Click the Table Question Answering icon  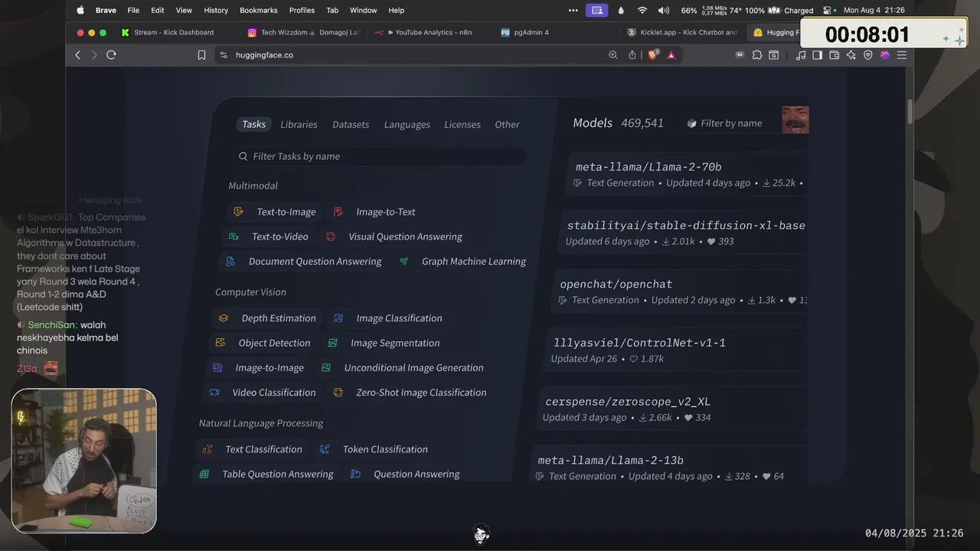204,474
